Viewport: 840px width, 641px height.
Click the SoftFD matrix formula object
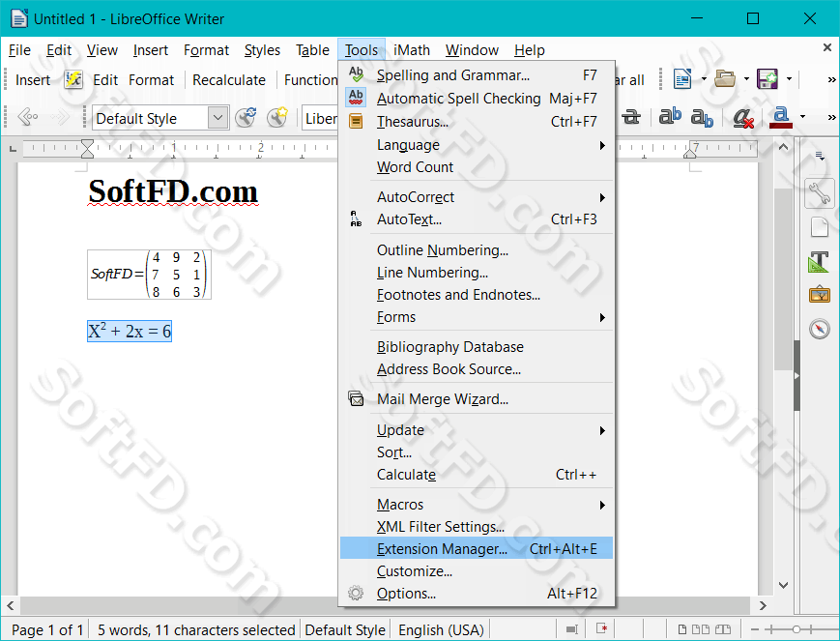(149, 275)
